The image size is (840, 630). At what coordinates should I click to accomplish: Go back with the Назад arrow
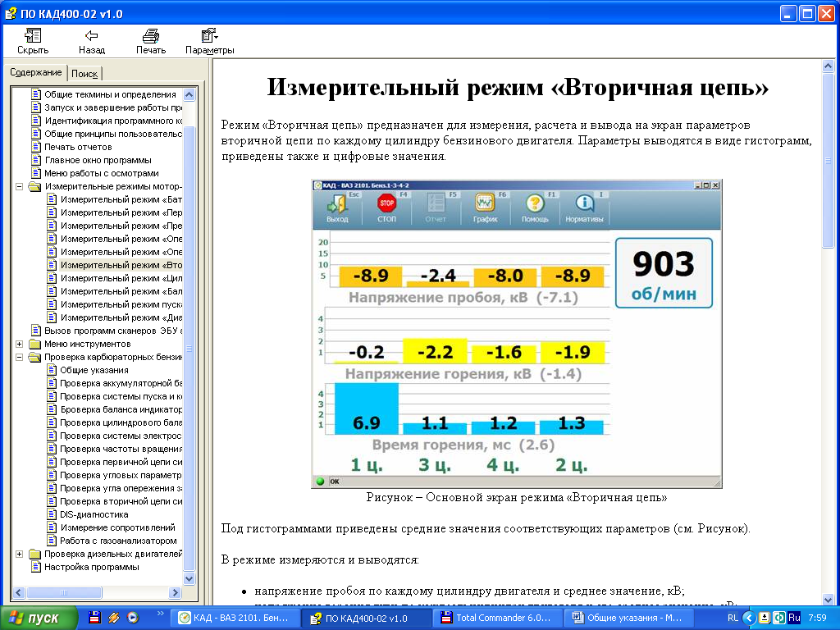click(92, 36)
